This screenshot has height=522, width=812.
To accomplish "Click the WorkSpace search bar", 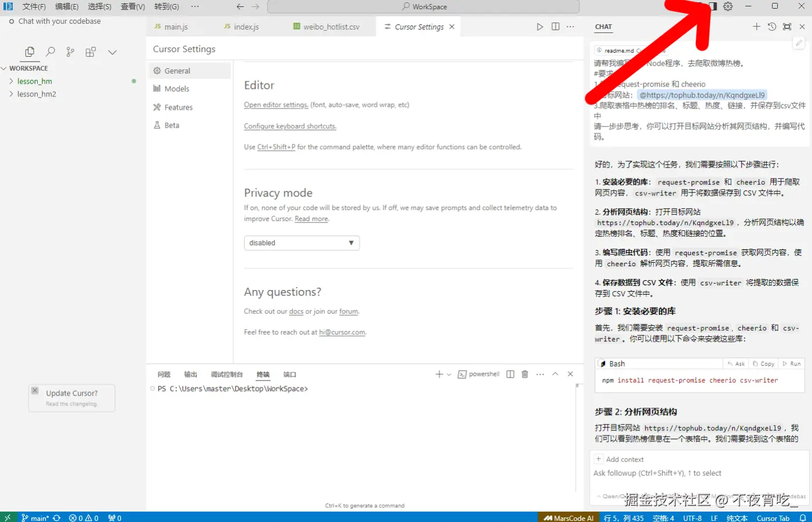I will point(423,6).
